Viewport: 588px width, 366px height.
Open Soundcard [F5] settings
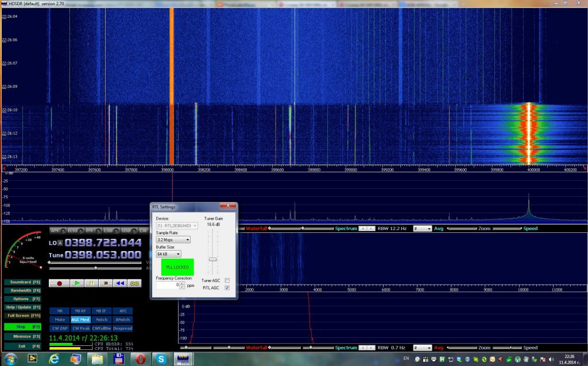pos(24,282)
